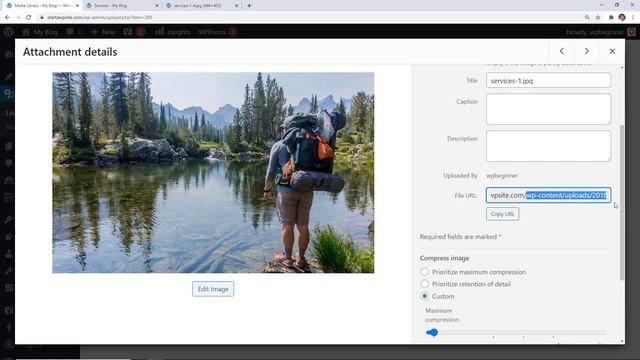Click the Maximum compression slider handle
640x360 pixels.
(433, 333)
